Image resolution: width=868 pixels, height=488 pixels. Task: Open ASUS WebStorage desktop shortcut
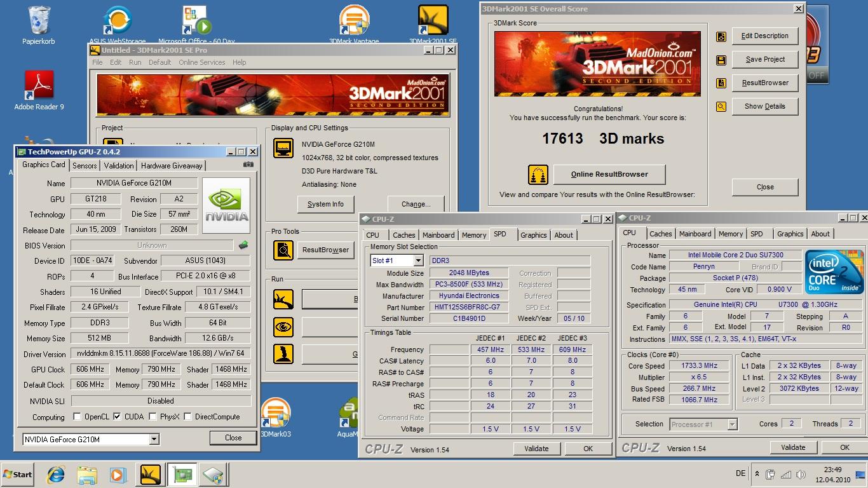(118, 25)
